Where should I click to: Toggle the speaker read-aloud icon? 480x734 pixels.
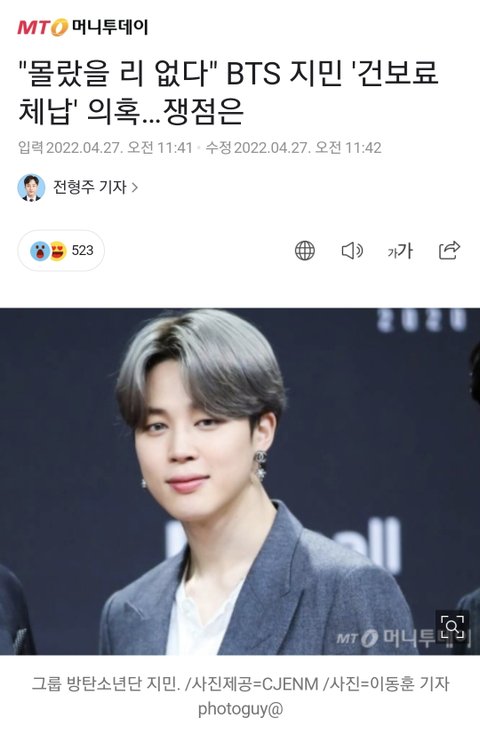click(352, 251)
